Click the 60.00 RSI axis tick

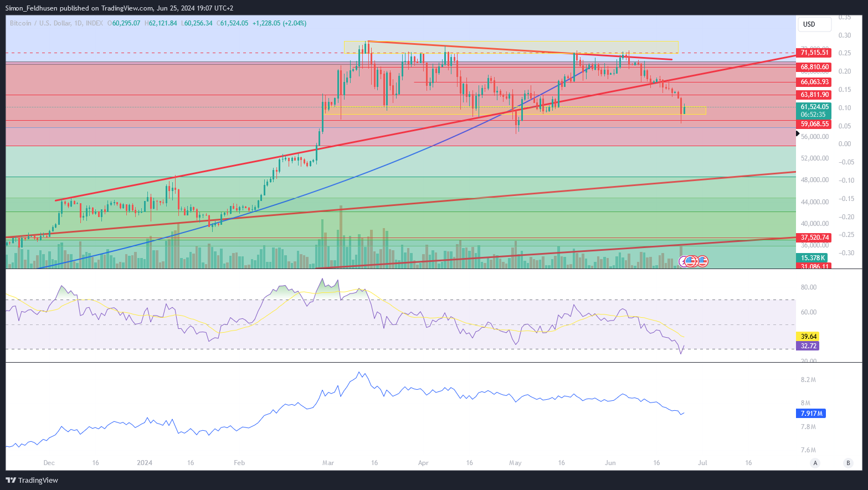[809, 312]
